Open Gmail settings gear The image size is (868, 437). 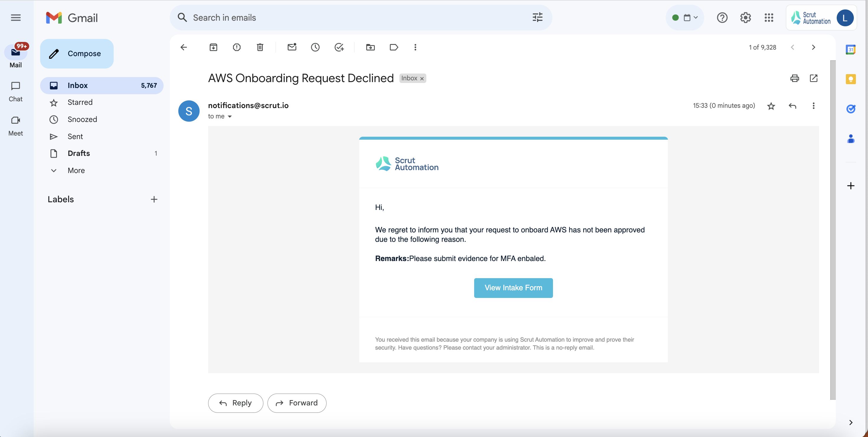click(x=745, y=17)
